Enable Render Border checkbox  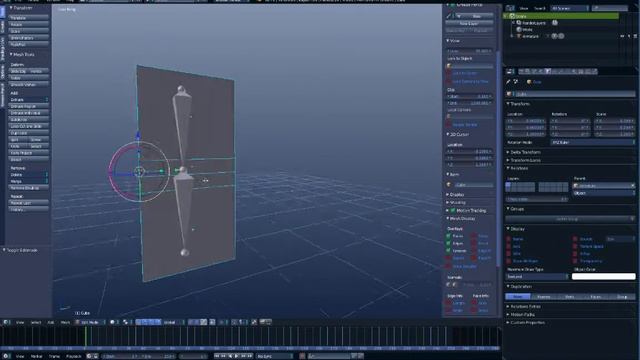click(x=449, y=124)
